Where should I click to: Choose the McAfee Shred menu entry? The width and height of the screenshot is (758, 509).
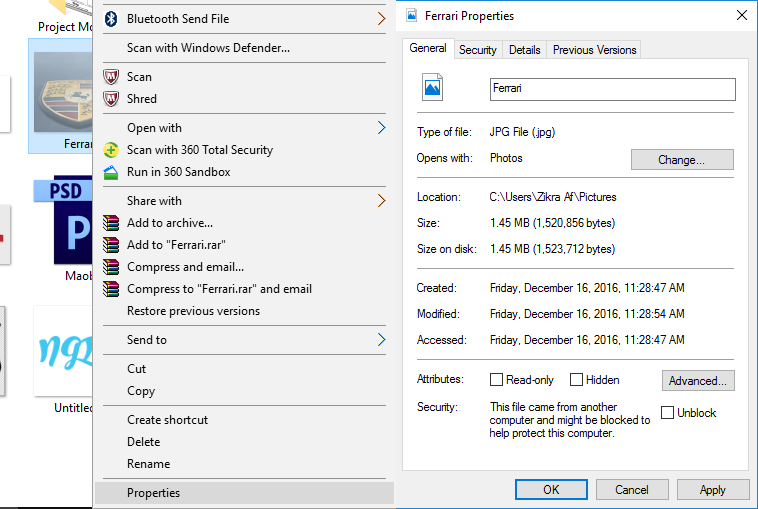[244, 99]
